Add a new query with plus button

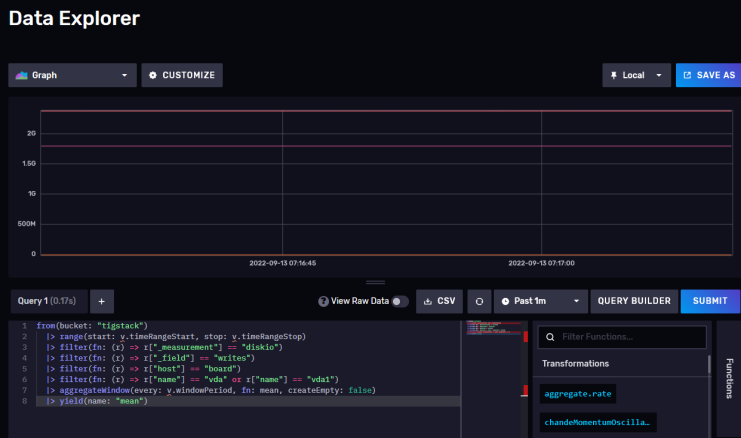(x=102, y=301)
